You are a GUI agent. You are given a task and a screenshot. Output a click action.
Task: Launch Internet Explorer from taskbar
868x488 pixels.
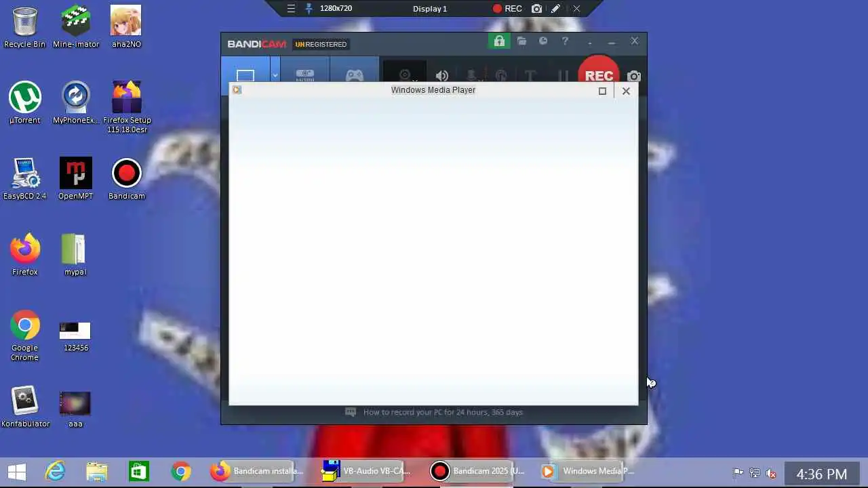click(55, 471)
